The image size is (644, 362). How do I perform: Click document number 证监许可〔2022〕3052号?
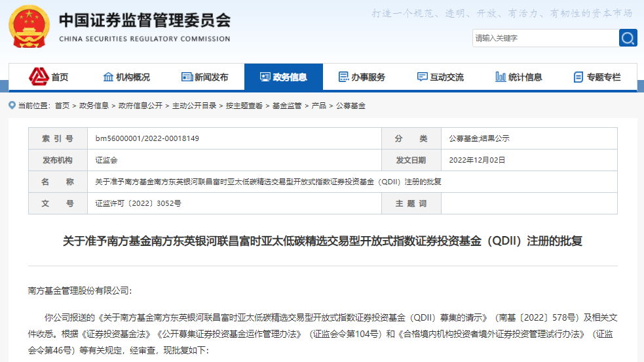138,203
